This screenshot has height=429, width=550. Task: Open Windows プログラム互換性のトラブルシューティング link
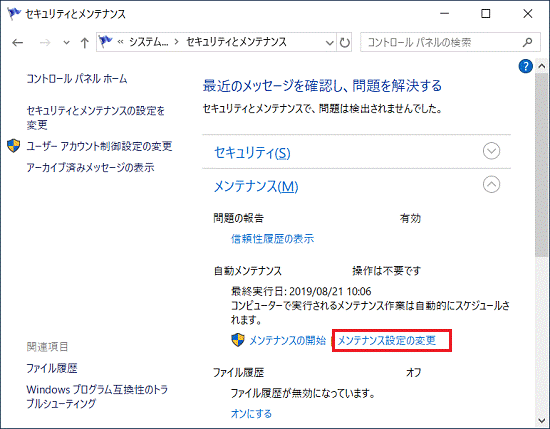click(x=97, y=396)
